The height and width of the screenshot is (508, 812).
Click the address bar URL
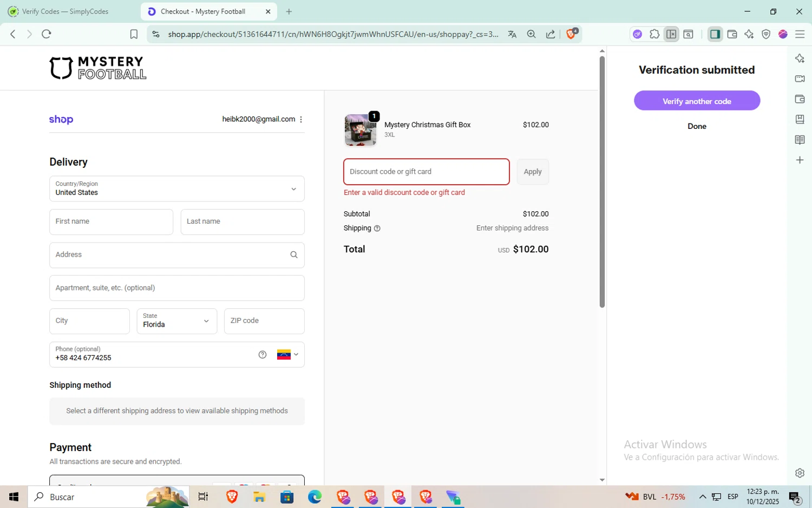[333, 34]
